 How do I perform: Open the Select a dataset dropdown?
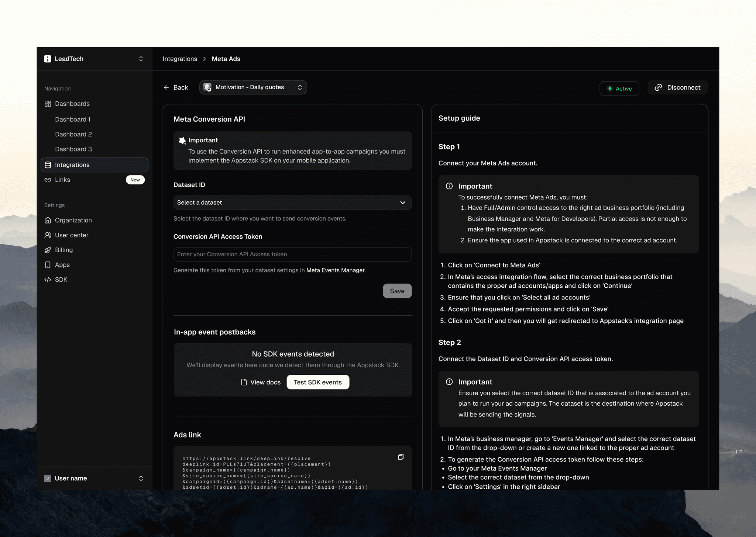[292, 202]
